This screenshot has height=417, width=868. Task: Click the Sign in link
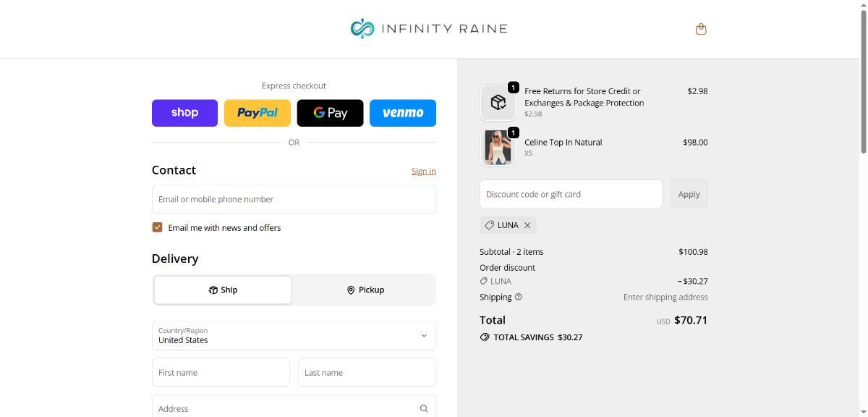(x=423, y=172)
